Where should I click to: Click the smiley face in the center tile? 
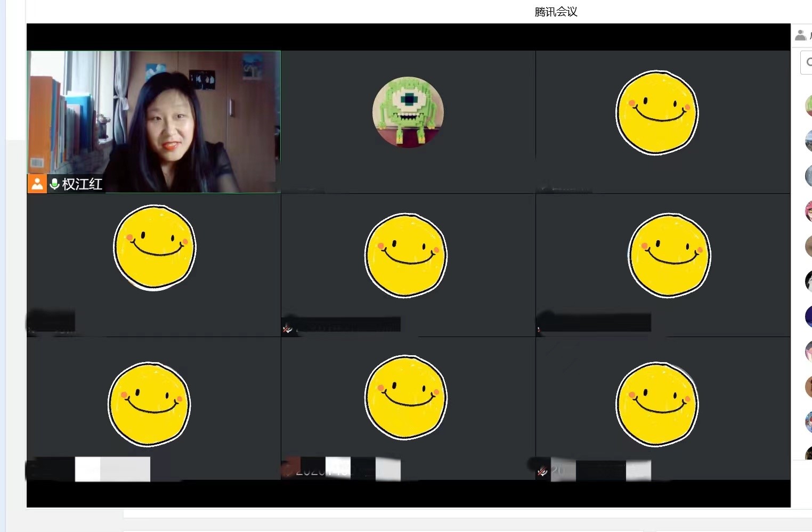[x=406, y=255]
